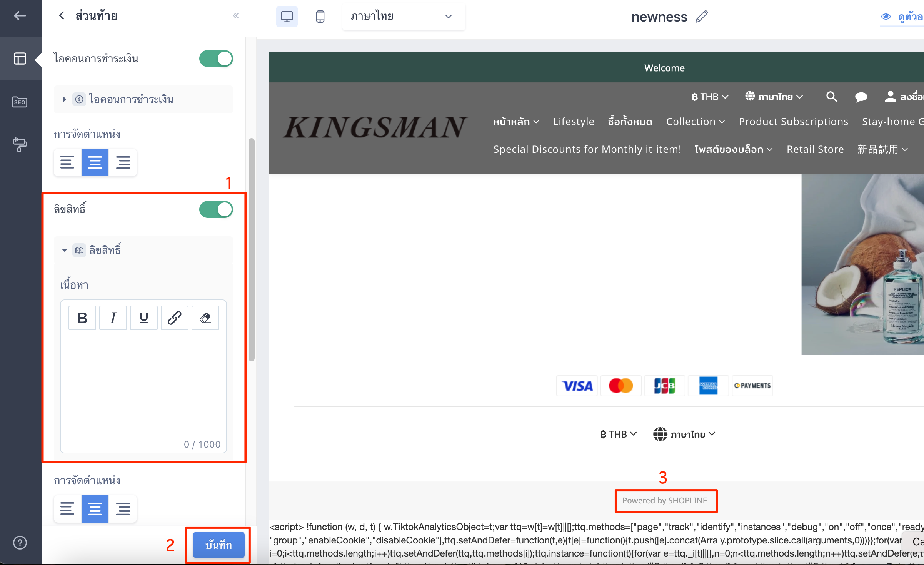The image size is (924, 565).
Task: Click the settings panel vertical scrollbar
Action: tap(252, 249)
